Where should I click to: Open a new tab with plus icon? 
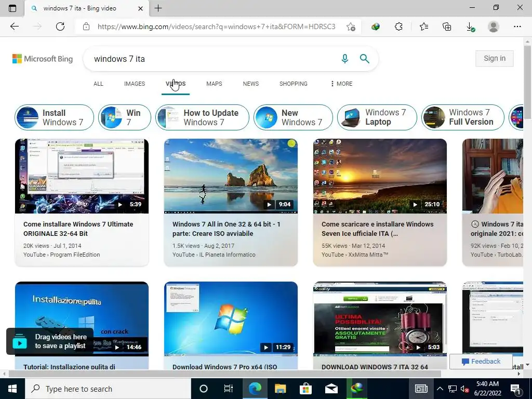tap(158, 8)
